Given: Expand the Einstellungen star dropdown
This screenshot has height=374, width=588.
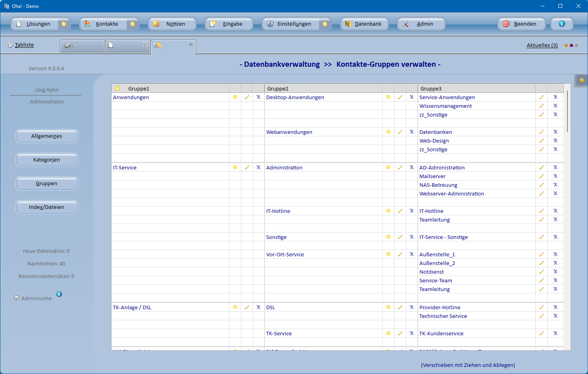Looking at the screenshot, I should tap(325, 24).
